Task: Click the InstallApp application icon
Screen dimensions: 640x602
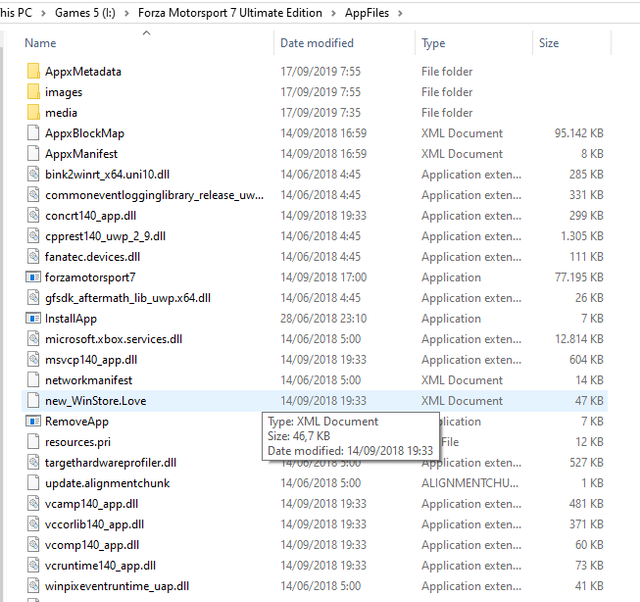Action: (33, 318)
